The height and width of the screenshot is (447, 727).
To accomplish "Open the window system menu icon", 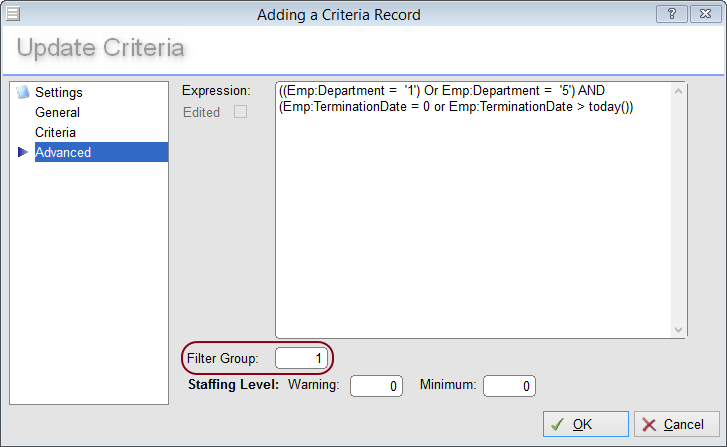I will tap(13, 14).
